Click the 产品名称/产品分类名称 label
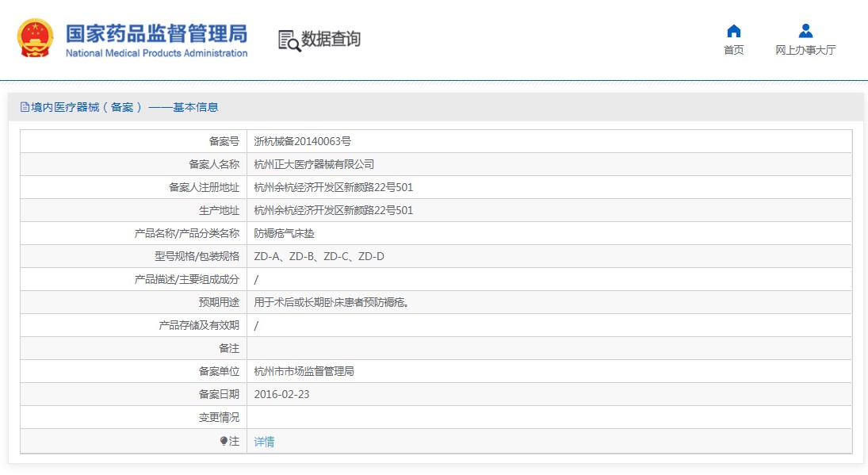868x475 pixels. click(x=187, y=234)
